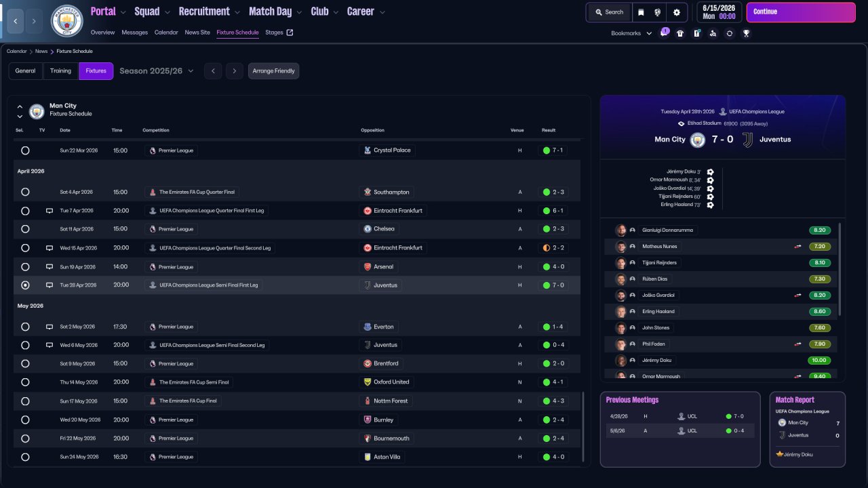Open the globe icon in the top bar

658,12
